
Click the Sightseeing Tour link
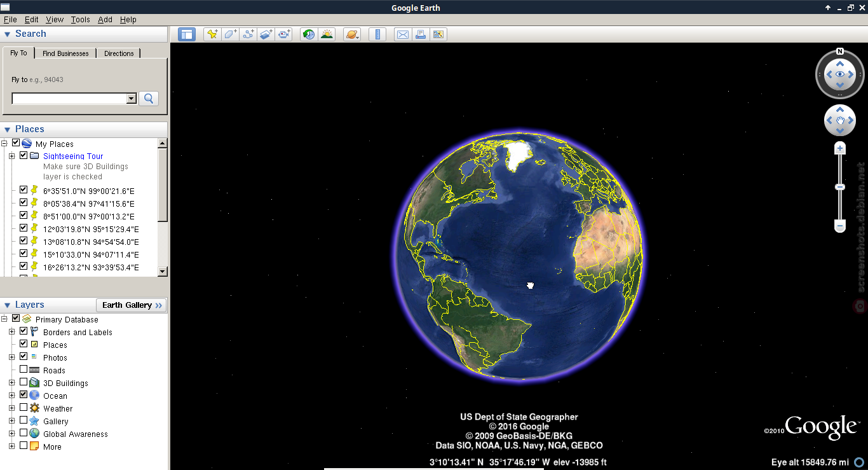pyautogui.click(x=73, y=156)
